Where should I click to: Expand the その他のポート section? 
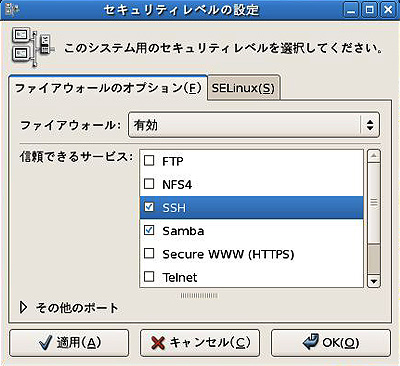(23, 307)
